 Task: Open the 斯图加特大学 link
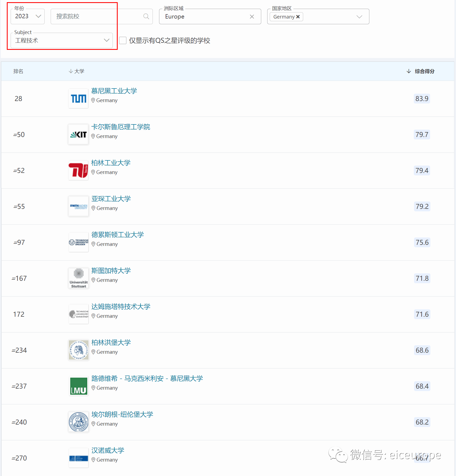tap(111, 270)
